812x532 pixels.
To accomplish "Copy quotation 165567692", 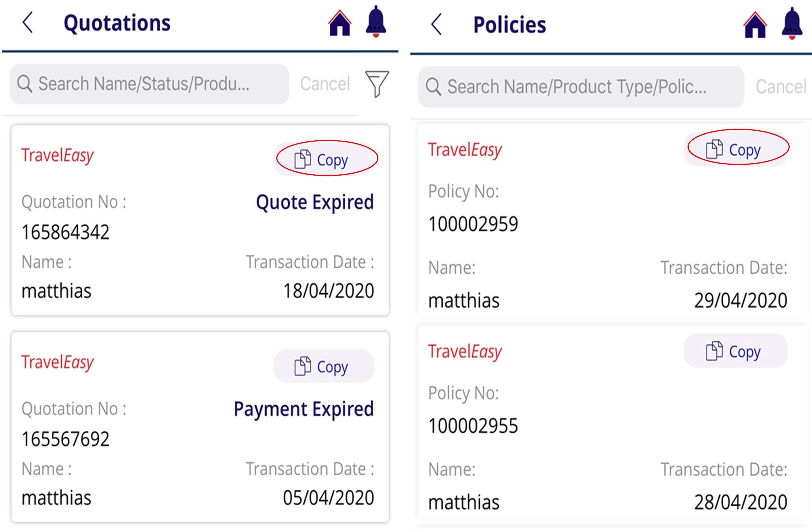I will click(324, 366).
